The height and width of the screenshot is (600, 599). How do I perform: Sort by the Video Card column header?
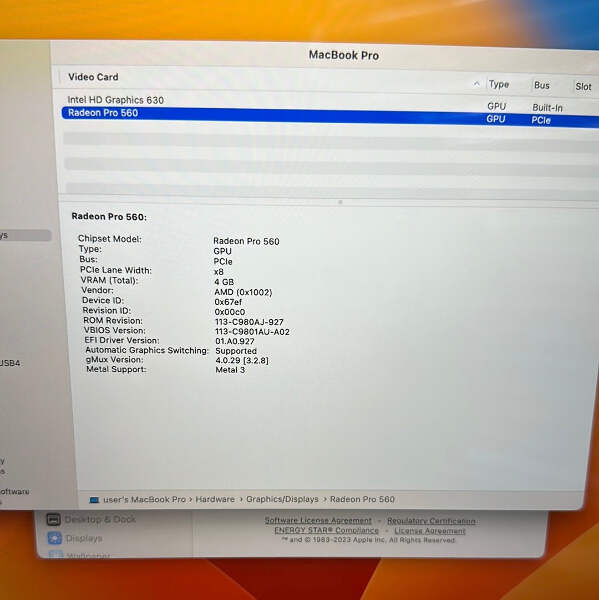click(x=93, y=77)
